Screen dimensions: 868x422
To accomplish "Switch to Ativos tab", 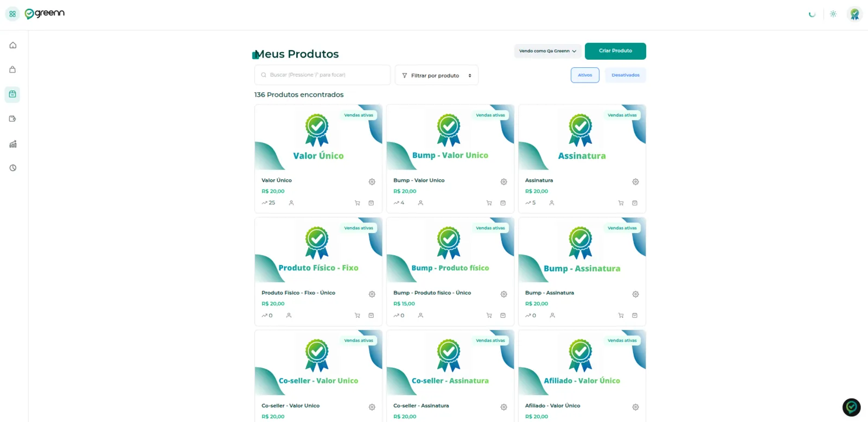I will pos(585,75).
